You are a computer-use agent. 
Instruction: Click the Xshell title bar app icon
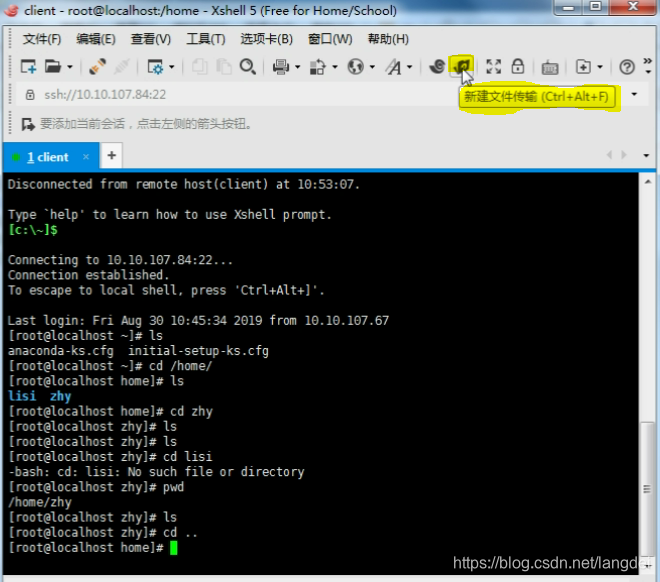(x=11, y=10)
